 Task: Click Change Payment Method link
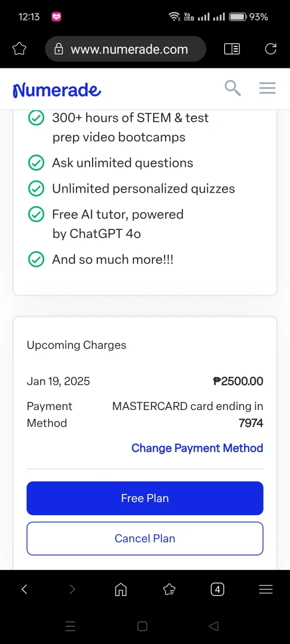[197, 448]
